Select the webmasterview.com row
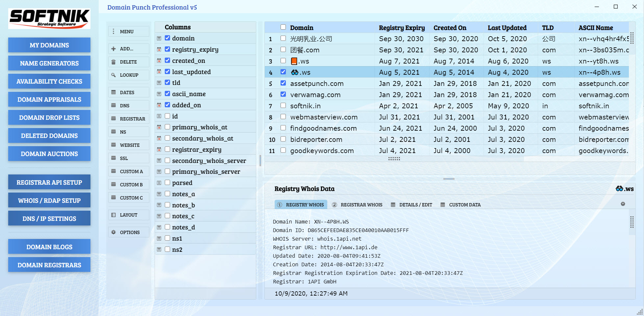The height and width of the screenshot is (316, 644). click(x=447, y=117)
